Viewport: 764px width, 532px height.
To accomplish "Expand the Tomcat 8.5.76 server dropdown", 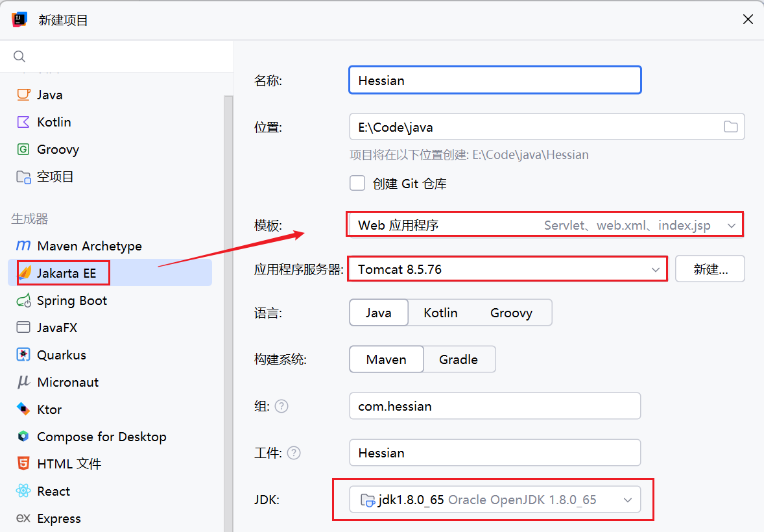I will 654,269.
